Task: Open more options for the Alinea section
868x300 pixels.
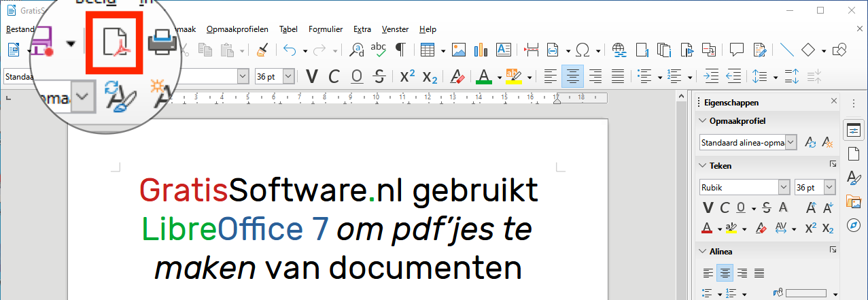Action: 833,251
